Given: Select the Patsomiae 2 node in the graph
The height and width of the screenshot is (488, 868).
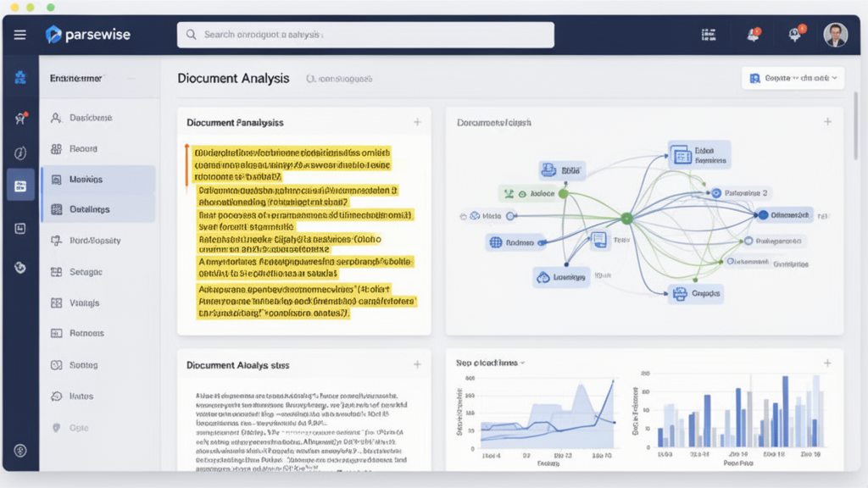Looking at the screenshot, I should point(741,193).
